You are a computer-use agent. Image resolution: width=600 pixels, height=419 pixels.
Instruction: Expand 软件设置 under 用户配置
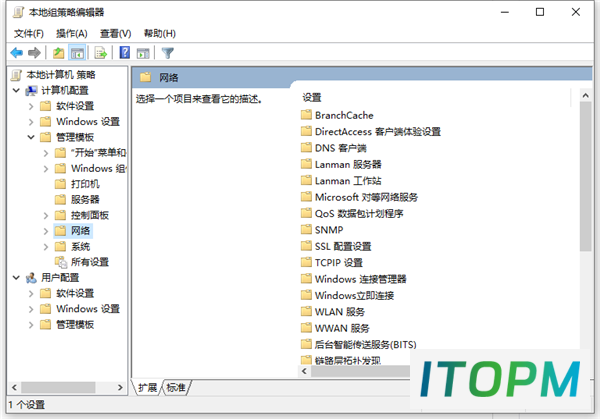31,293
